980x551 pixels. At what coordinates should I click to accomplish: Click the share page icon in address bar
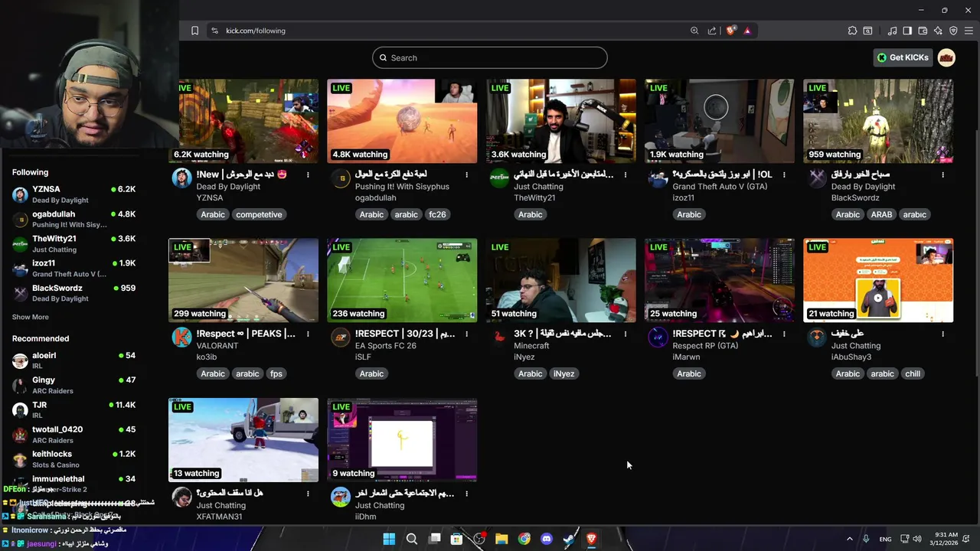pyautogui.click(x=712, y=31)
